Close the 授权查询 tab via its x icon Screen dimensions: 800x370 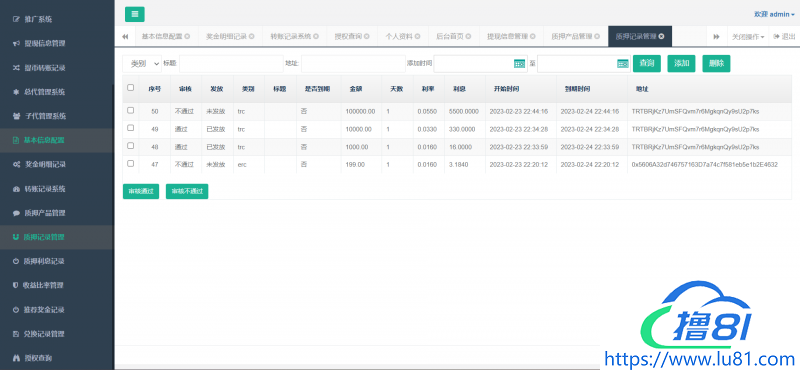tap(367, 36)
